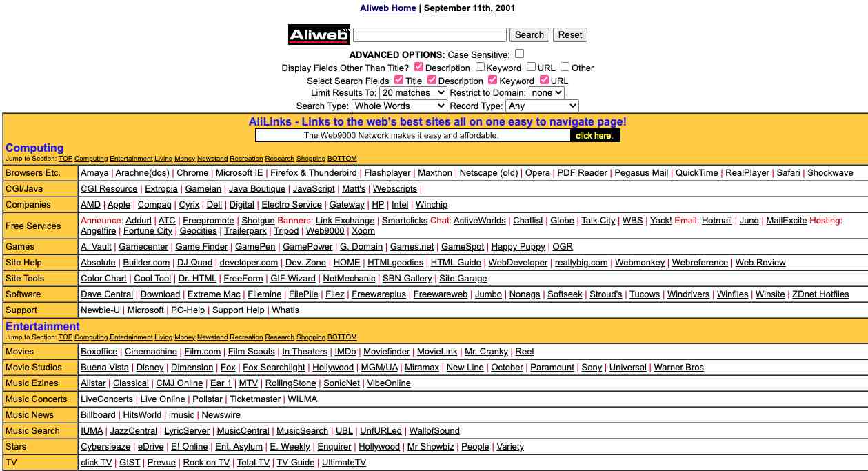868x471 pixels.
Task: Jump to Shopping from the Computing section nav
Action: click(311, 159)
